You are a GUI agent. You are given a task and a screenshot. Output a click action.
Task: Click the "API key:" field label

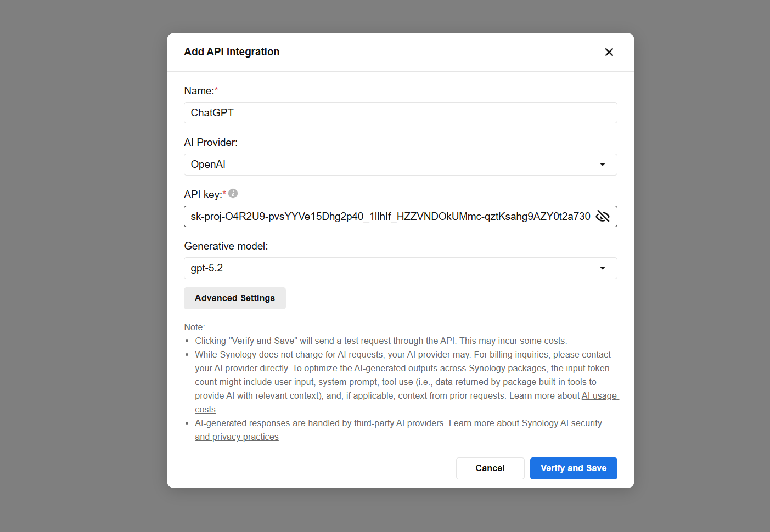pos(203,195)
